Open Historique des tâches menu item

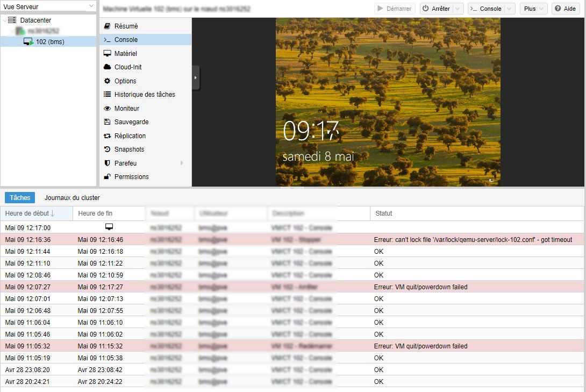pos(144,94)
